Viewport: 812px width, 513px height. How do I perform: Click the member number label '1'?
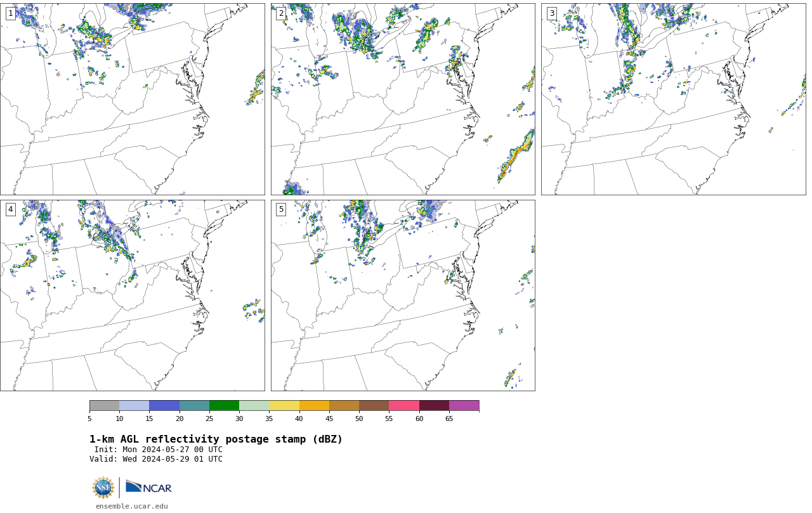10,13
